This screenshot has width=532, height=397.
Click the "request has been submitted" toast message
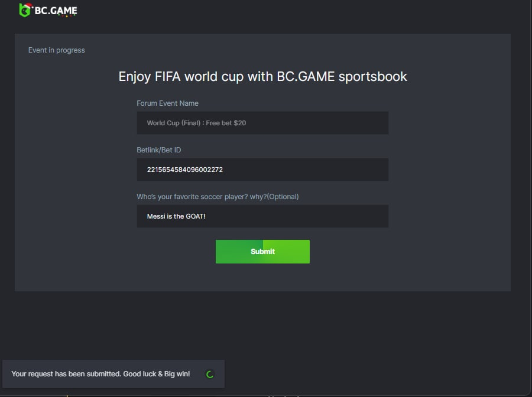(100, 374)
